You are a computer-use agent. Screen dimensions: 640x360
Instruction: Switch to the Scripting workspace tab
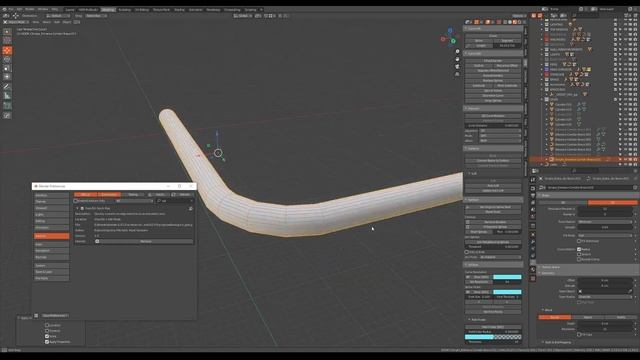250,9
